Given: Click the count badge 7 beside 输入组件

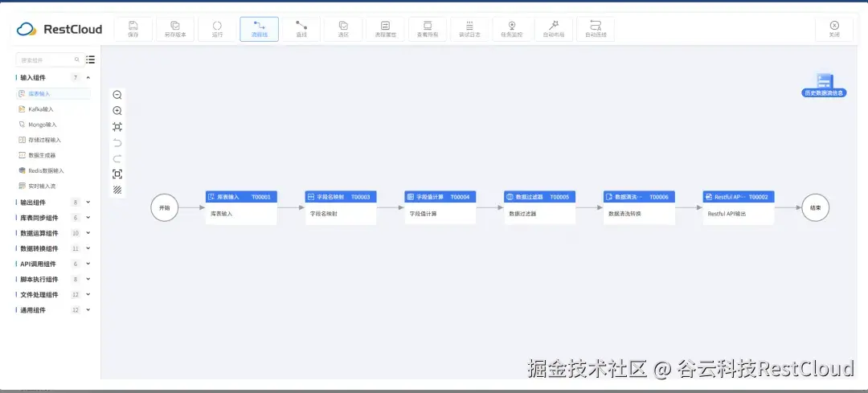Looking at the screenshot, I should click(76, 77).
